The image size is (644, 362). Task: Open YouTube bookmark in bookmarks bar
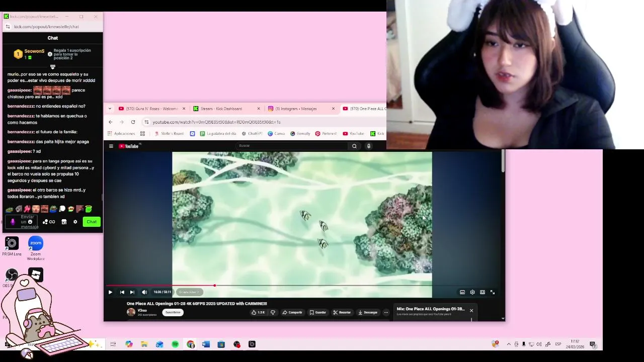[353, 134]
